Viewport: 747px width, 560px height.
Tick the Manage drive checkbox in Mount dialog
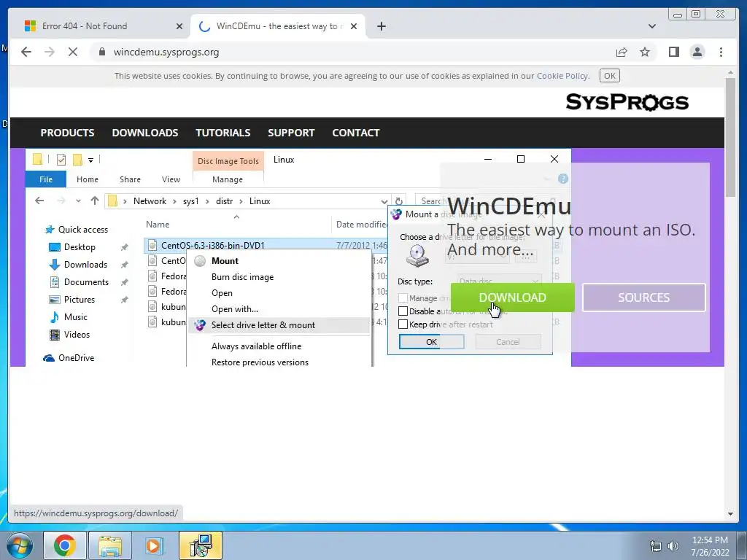[403, 298]
